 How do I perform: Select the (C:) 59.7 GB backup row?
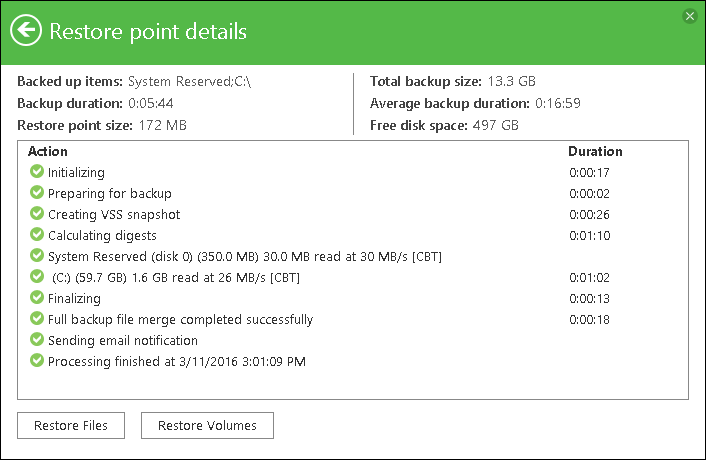point(175,277)
